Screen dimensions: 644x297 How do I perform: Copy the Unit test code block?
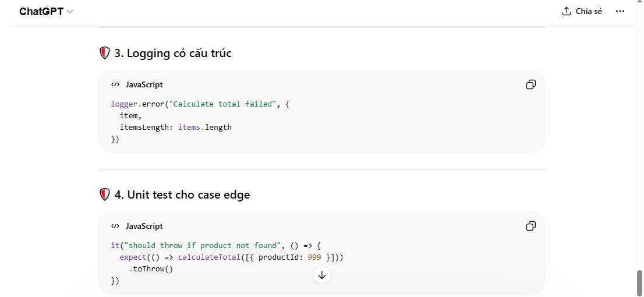pyautogui.click(x=530, y=226)
